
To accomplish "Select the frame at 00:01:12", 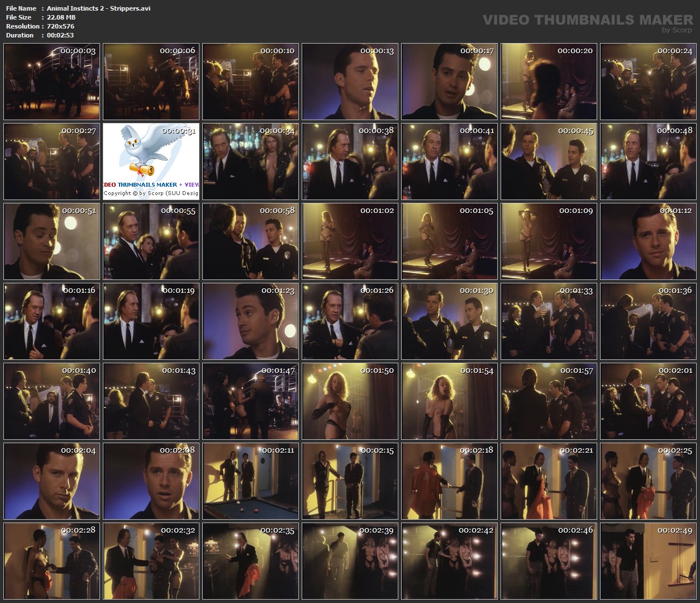I will click(649, 241).
